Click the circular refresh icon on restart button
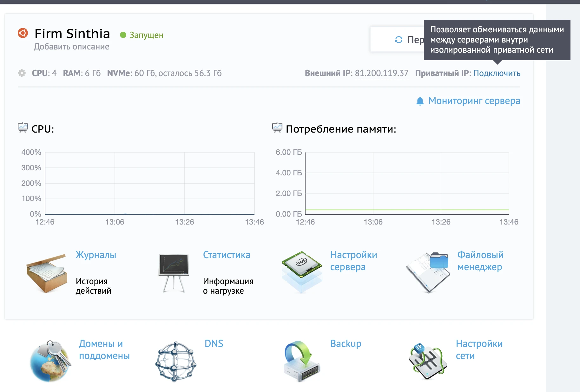This screenshot has width=580, height=392. click(x=399, y=39)
